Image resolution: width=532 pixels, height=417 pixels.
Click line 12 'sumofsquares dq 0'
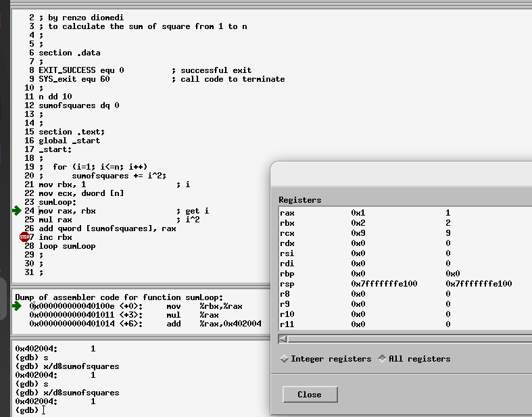(x=79, y=105)
